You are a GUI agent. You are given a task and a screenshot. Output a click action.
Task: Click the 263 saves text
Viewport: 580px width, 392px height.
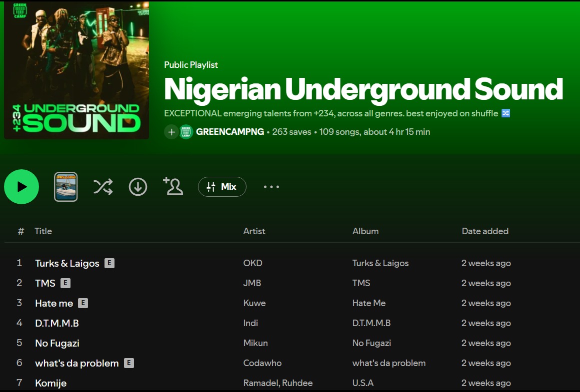pyautogui.click(x=291, y=132)
